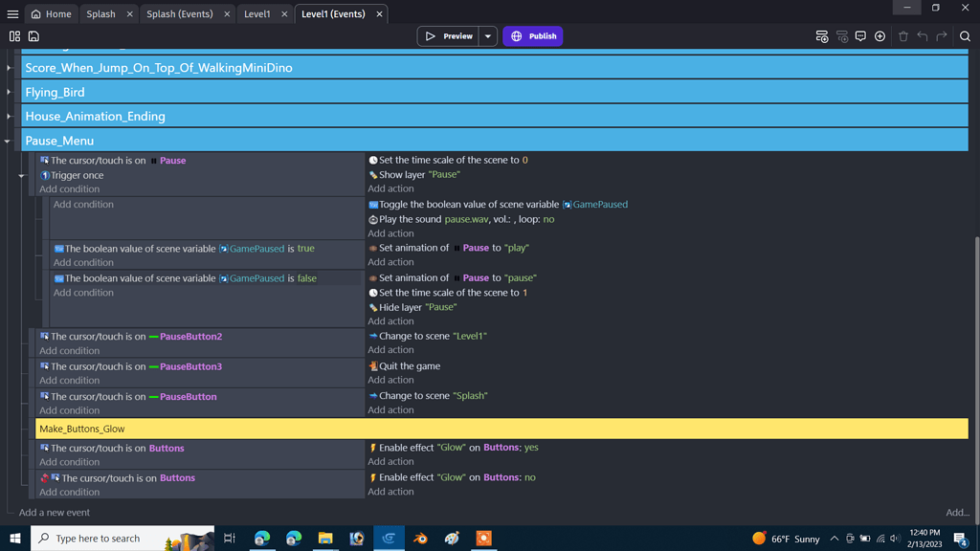Expand the House_Animation_Ending group
Screen dimensions: 980x551
9,116
